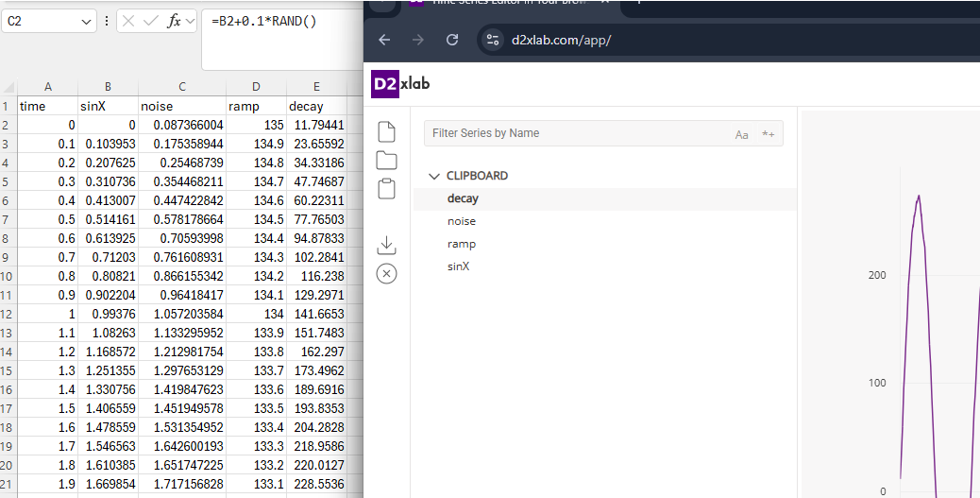Click the download icon in D2xlab sidebar
980x498 pixels.
pyautogui.click(x=386, y=246)
